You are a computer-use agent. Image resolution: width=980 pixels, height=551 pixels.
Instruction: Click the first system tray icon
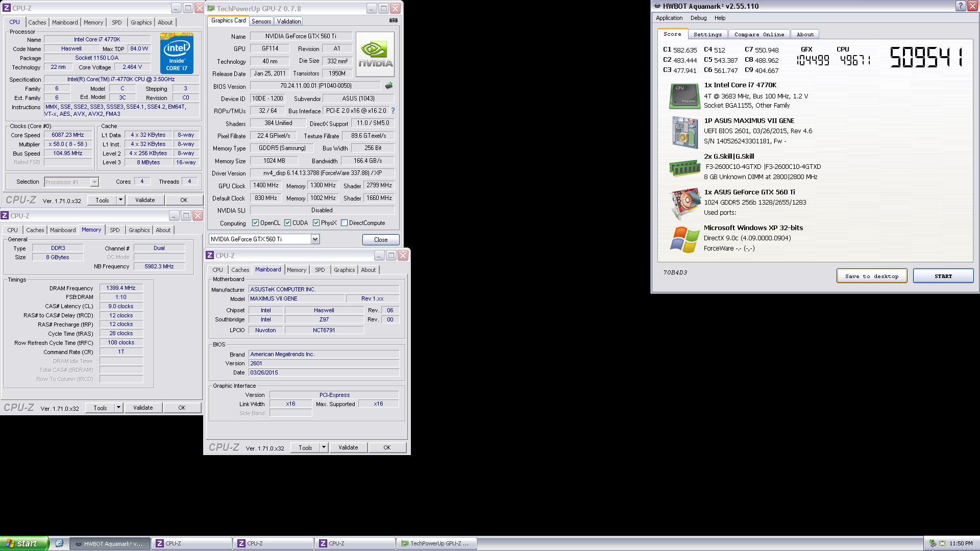pos(933,543)
